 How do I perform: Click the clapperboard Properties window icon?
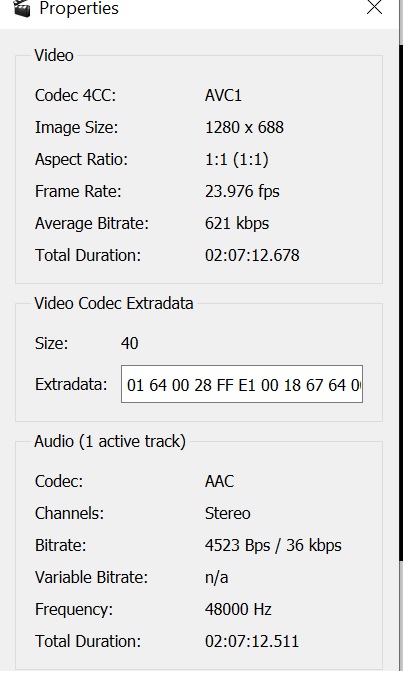(22, 8)
